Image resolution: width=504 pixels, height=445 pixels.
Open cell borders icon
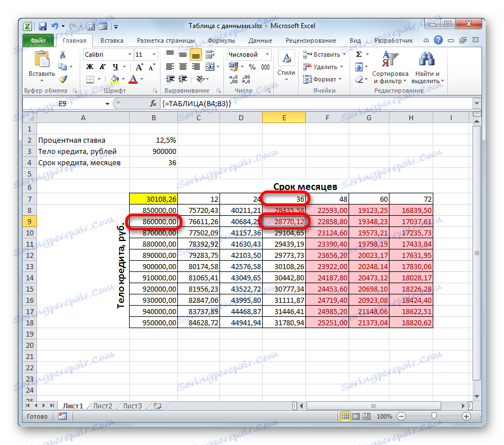[90, 79]
